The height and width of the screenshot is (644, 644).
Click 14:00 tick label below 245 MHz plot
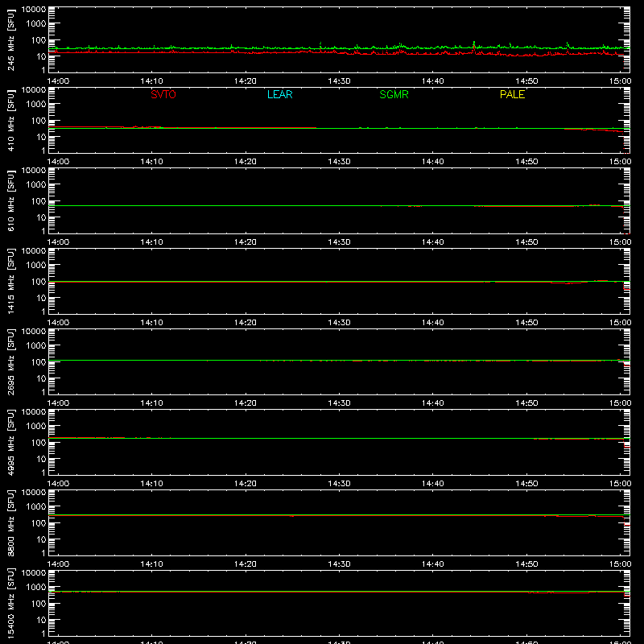(58, 81)
